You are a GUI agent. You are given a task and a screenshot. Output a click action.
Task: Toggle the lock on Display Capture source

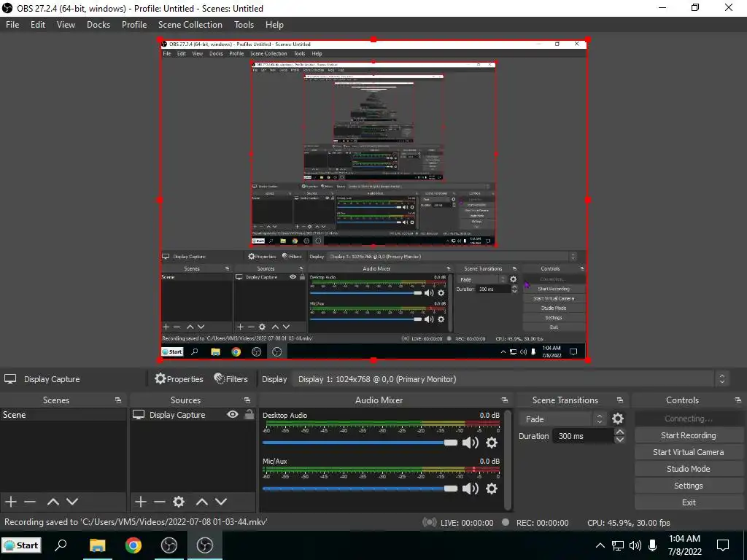(x=249, y=414)
